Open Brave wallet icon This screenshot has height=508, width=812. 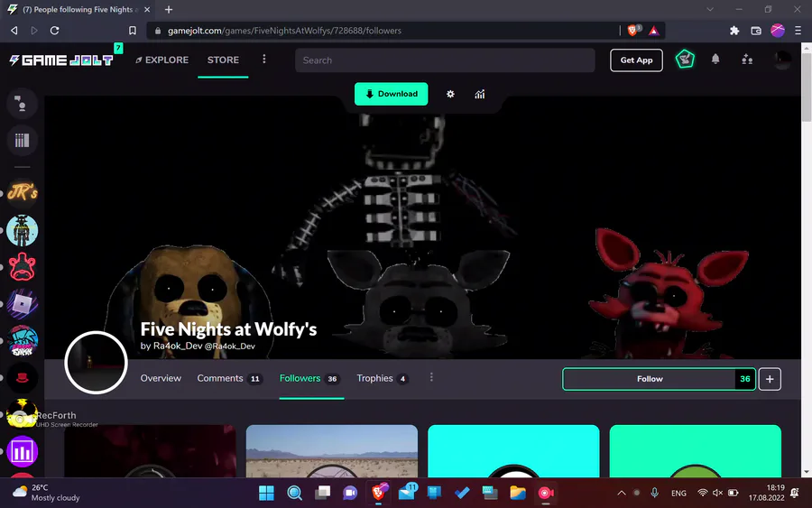pyautogui.click(x=756, y=31)
